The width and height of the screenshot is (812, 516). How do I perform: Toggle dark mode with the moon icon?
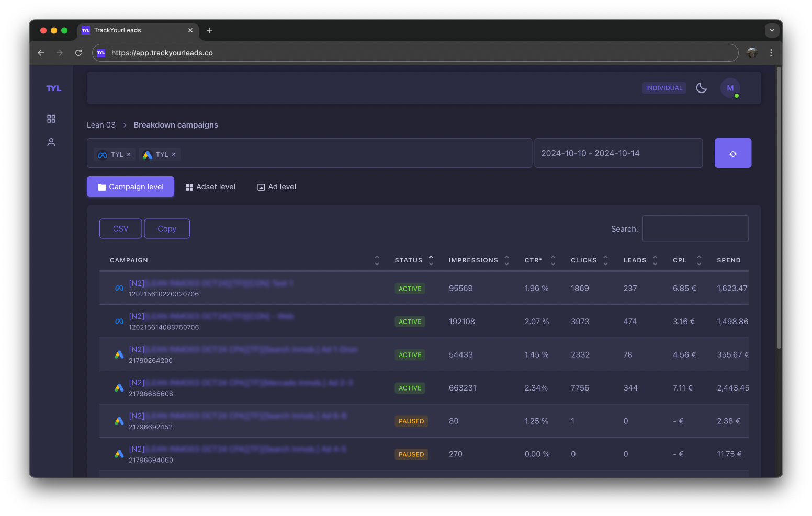tap(702, 88)
